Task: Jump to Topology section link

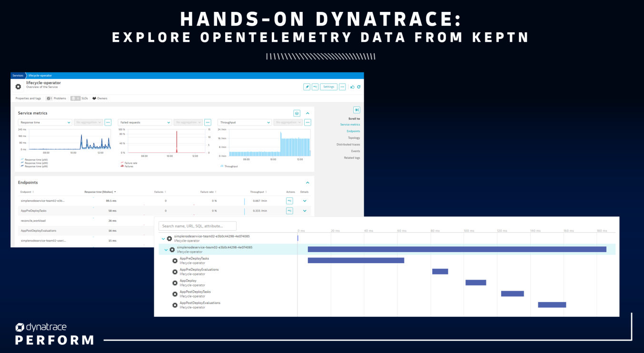Action: tap(354, 138)
